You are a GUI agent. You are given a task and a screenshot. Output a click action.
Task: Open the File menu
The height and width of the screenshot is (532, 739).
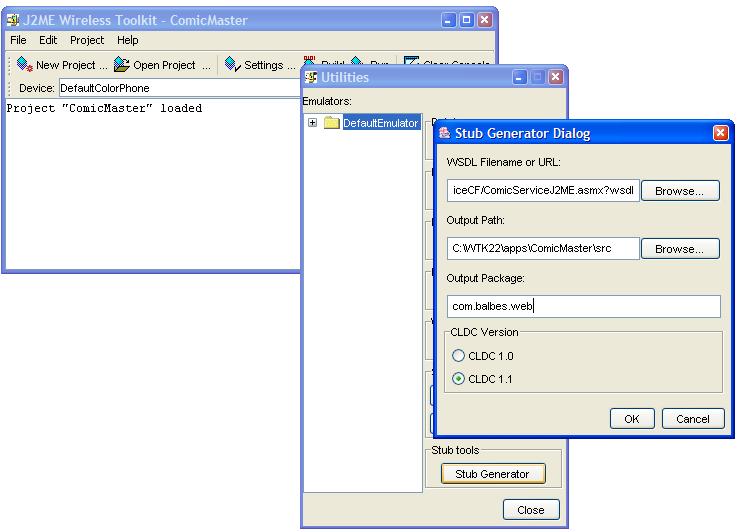(18, 40)
